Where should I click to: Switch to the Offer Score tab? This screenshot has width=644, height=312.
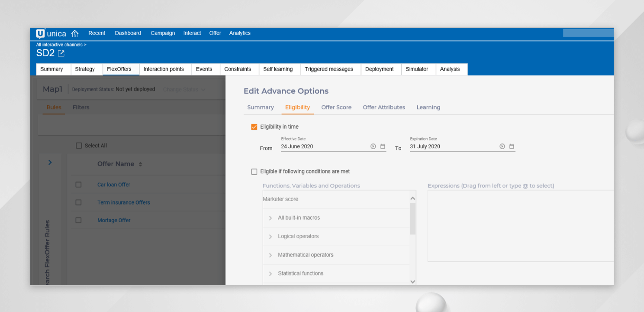click(336, 107)
